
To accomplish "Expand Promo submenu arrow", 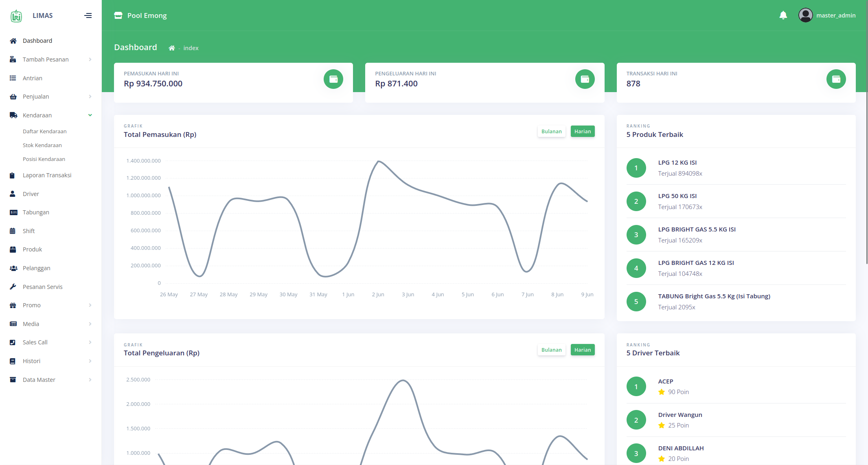I will point(90,305).
